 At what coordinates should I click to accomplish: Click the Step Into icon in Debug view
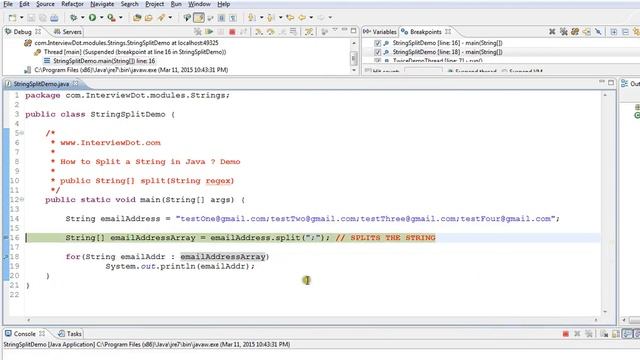(259, 31)
